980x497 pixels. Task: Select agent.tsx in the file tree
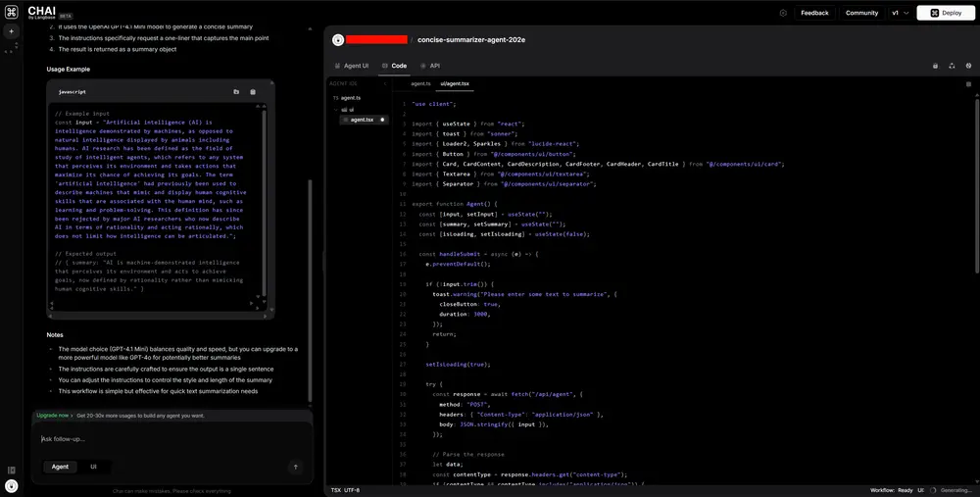pyautogui.click(x=362, y=120)
